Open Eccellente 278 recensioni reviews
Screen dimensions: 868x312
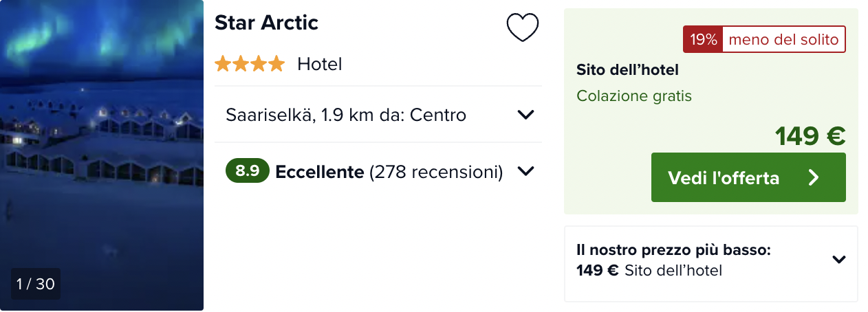coord(389,172)
